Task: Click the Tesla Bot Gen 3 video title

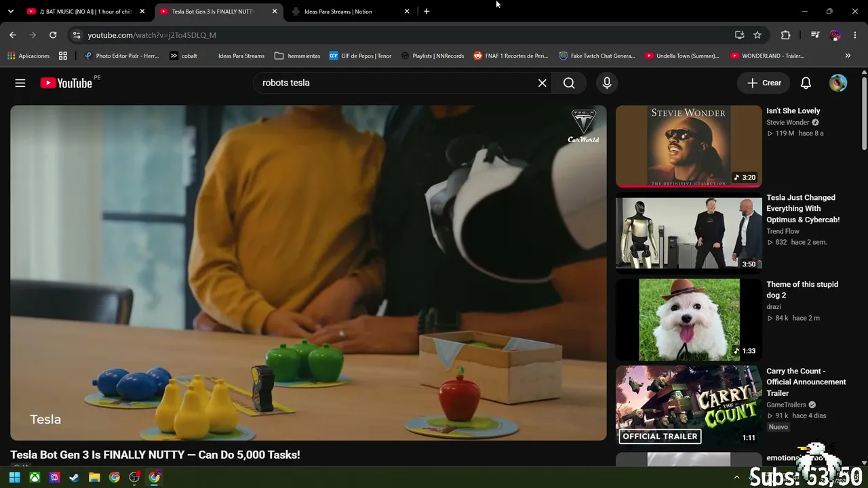Action: coord(155,455)
